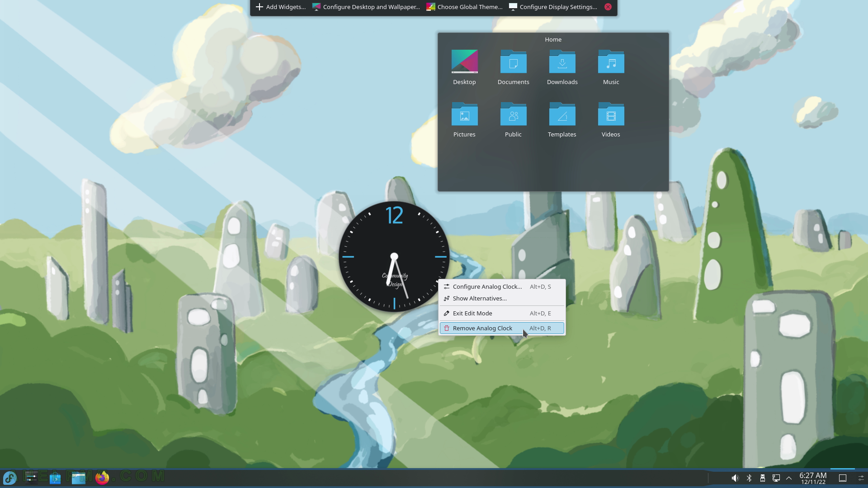This screenshot has height=488, width=868.
Task: Open the Bluetooth tray icon
Action: click(x=749, y=478)
